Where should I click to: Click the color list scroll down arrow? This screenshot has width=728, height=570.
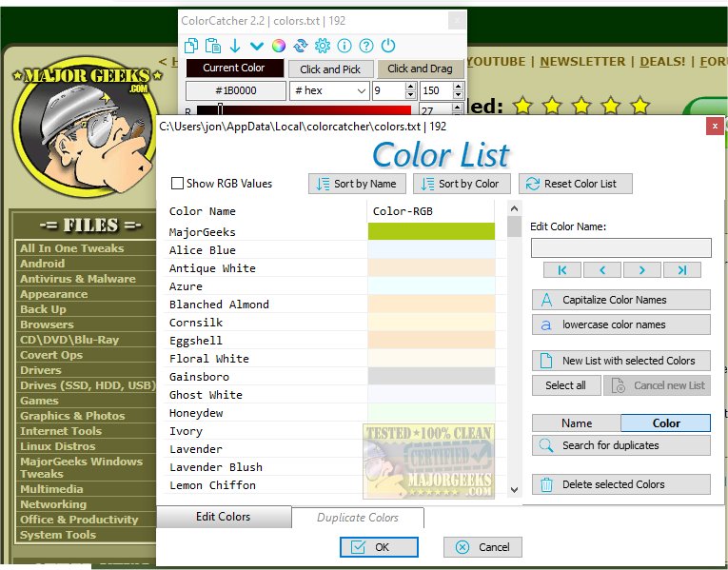pos(514,490)
